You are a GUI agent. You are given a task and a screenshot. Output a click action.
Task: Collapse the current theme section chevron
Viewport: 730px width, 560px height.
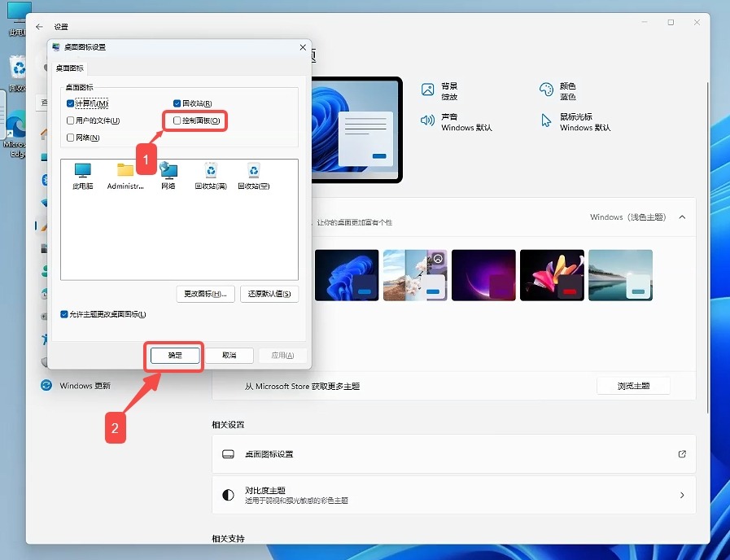coord(682,217)
